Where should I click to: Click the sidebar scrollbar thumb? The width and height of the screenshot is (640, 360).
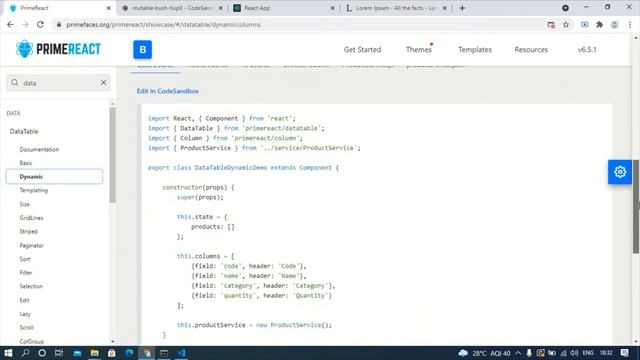(x=113, y=155)
